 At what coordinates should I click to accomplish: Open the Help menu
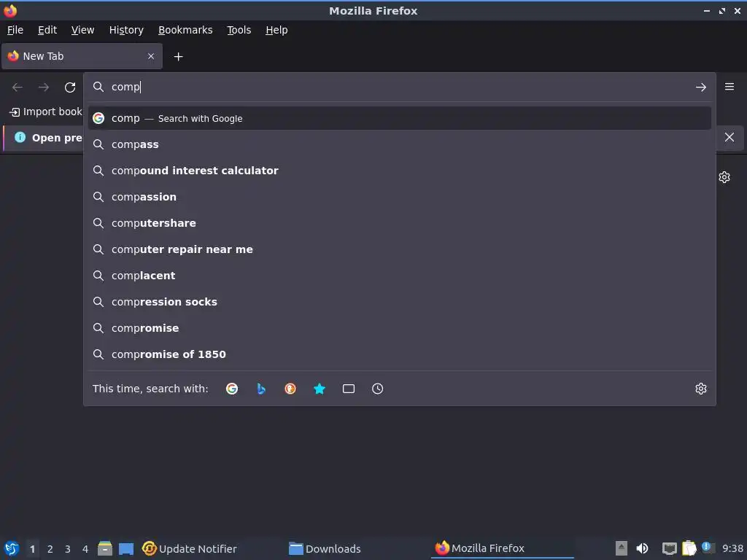[x=276, y=30]
